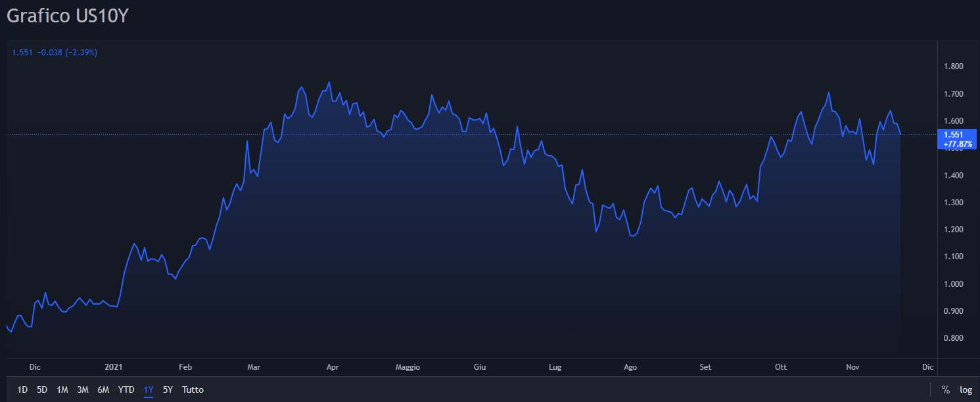Click the Giu time axis label
Image resolution: width=980 pixels, height=402 pixels.
click(480, 367)
